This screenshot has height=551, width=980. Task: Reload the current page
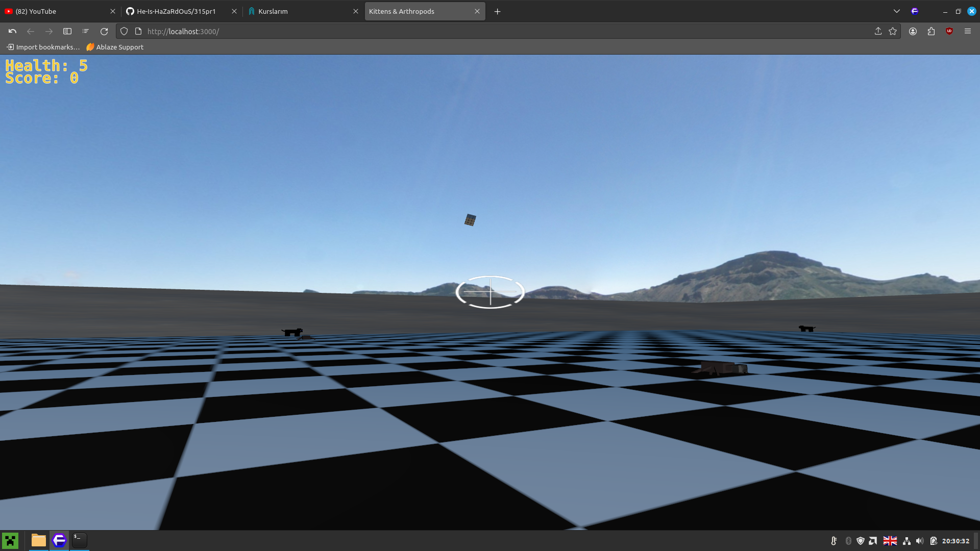pyautogui.click(x=104, y=32)
